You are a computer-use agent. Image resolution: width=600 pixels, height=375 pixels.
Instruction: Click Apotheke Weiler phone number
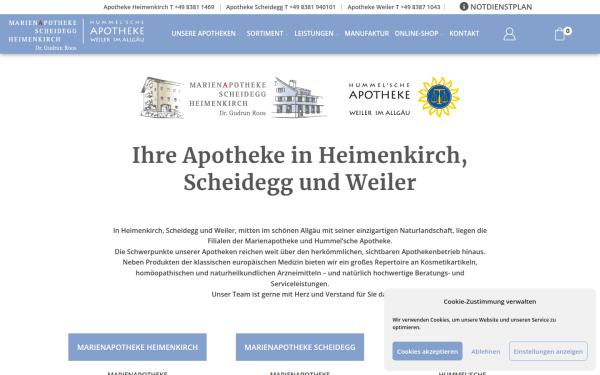pyautogui.click(x=394, y=7)
